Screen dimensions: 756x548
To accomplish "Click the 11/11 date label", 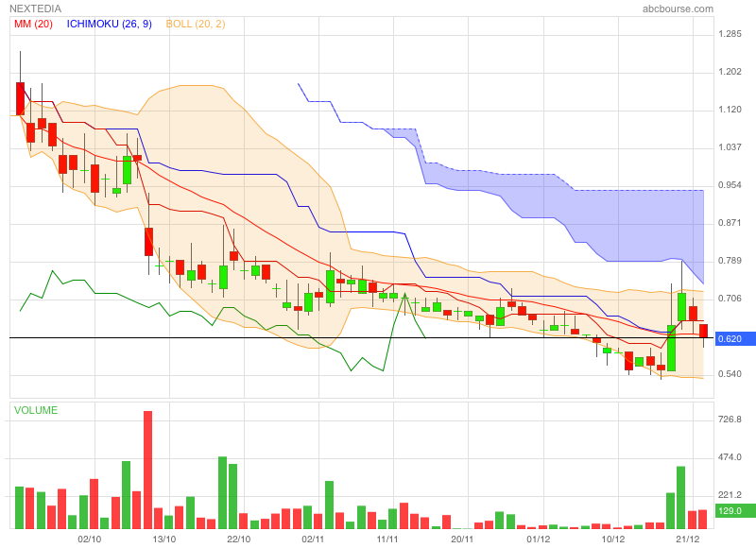I will coord(387,539).
